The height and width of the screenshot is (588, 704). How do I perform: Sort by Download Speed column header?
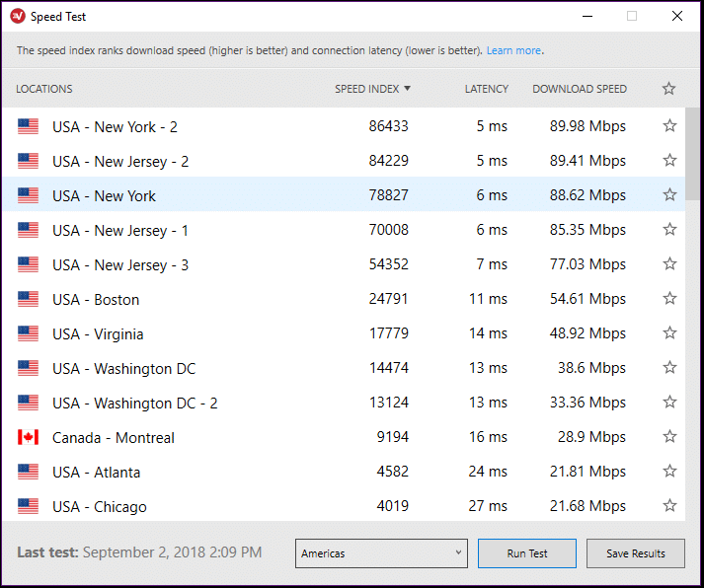coord(580,89)
